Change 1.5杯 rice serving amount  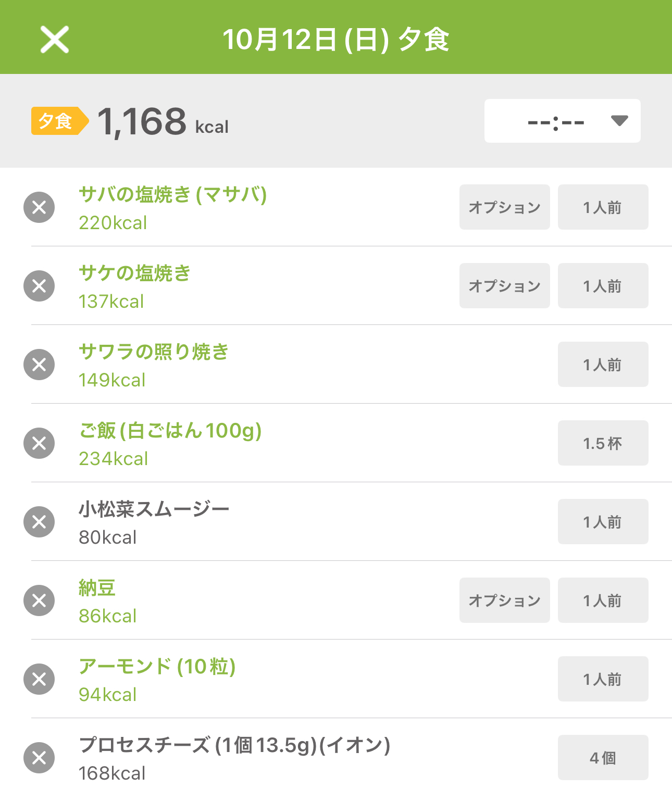coord(603,443)
